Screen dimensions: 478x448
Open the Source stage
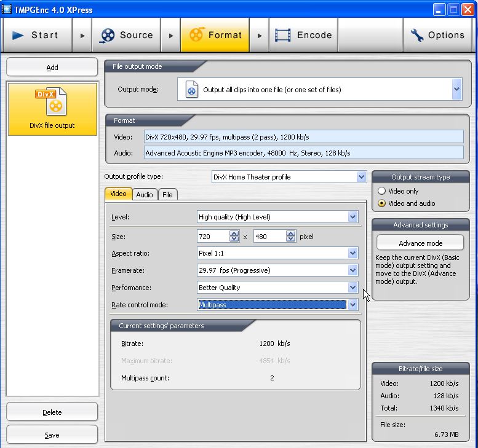click(126, 35)
